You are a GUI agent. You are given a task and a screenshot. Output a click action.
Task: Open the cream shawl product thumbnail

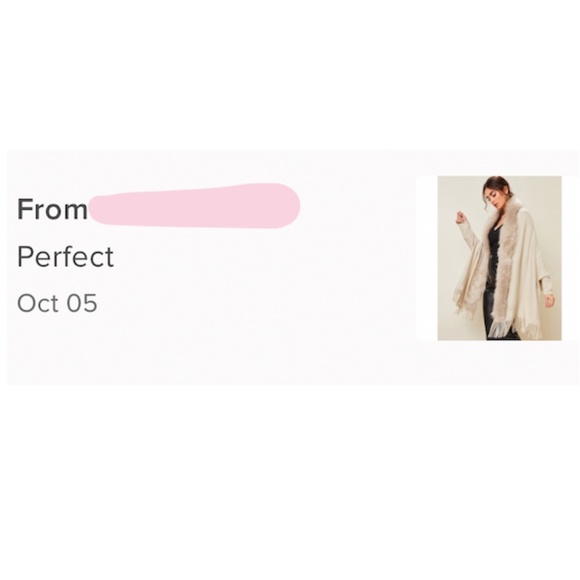click(499, 258)
